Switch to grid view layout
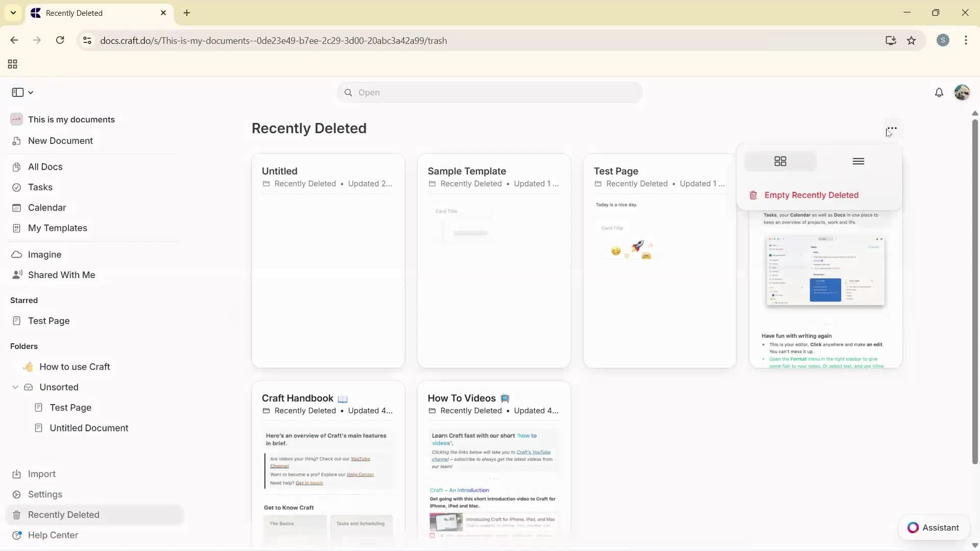This screenshot has height=551, width=980. click(x=780, y=161)
